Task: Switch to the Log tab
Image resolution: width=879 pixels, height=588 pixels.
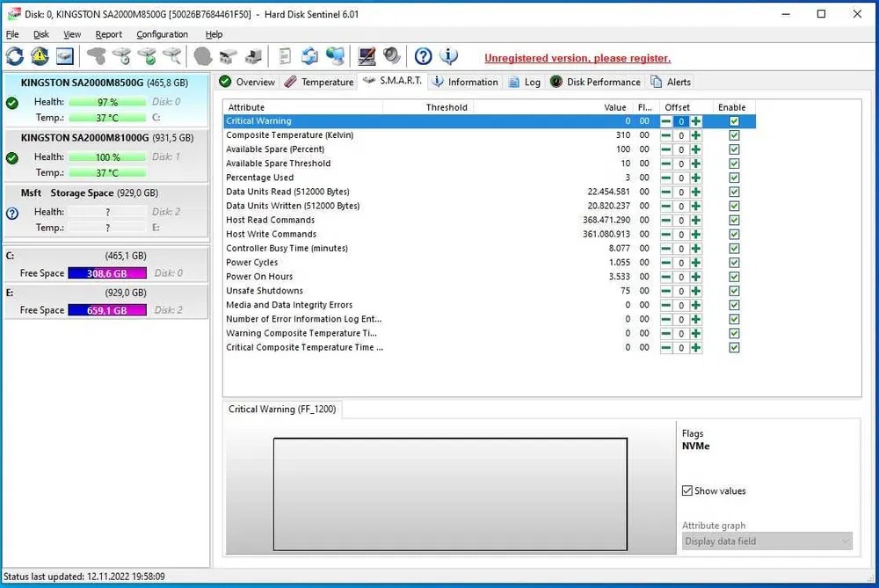Action: 525,82
